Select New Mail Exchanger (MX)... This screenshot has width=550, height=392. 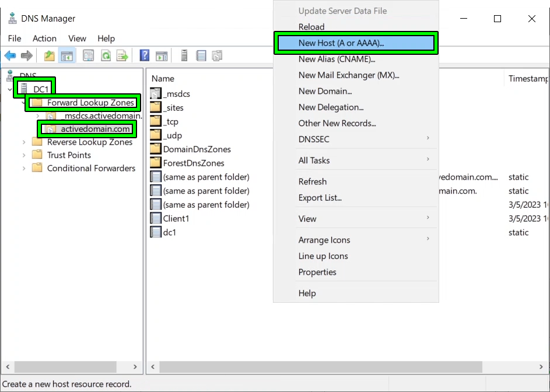click(356, 75)
